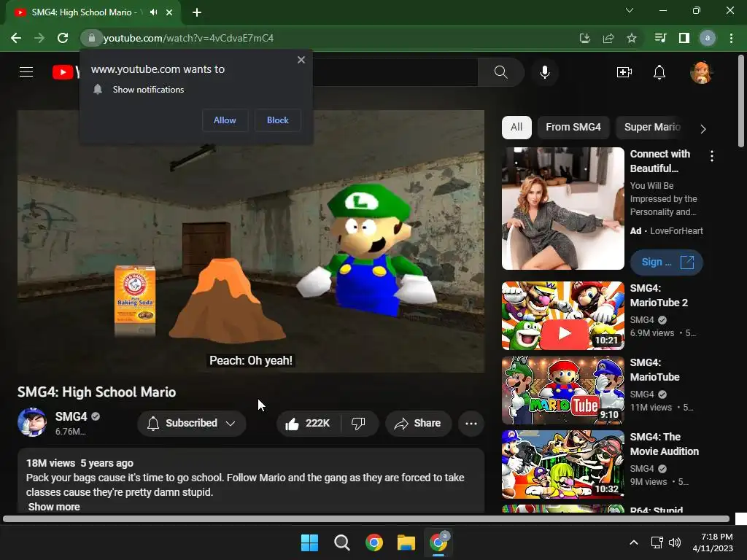Go forward with the browser forward arrow
747x560 pixels.
point(39,38)
